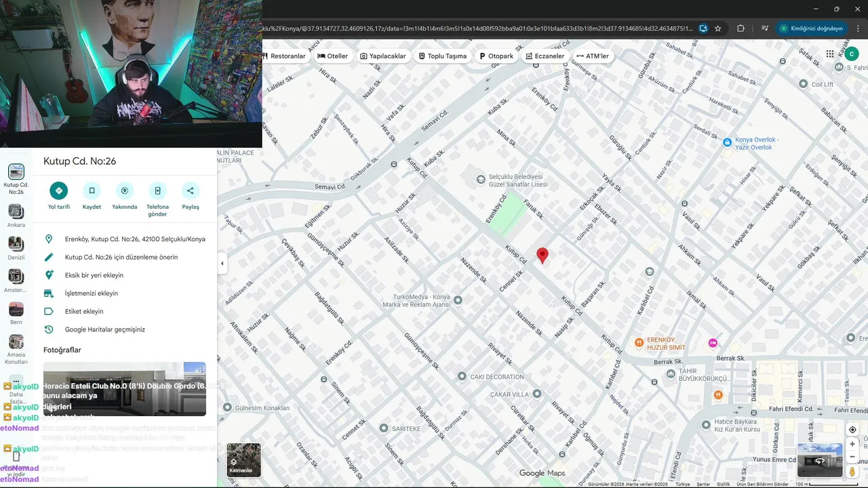Click the Konya Overlok map marker
The height and width of the screenshot is (488, 868).
coord(727,142)
